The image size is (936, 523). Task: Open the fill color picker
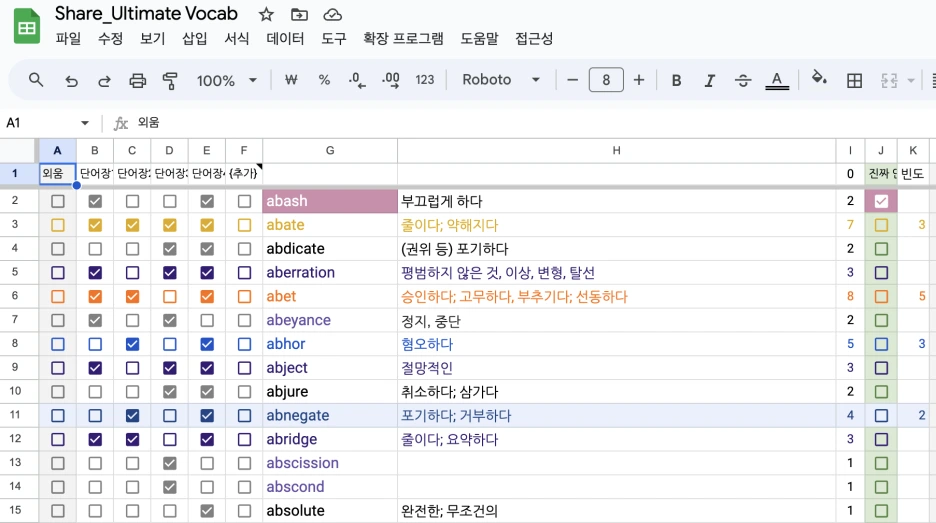(x=819, y=78)
